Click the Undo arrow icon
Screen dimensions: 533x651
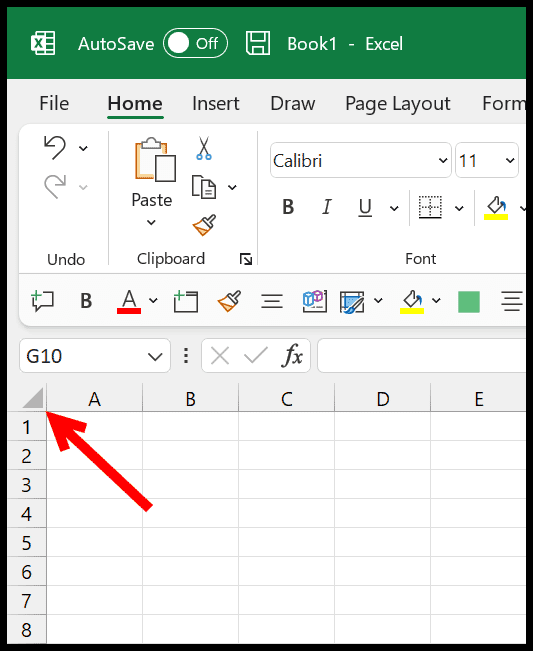click(x=55, y=148)
